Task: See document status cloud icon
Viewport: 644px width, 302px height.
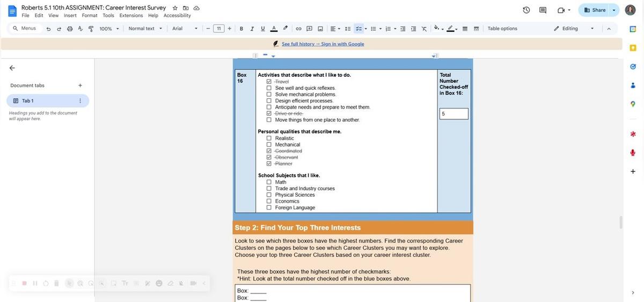Action: pyautogui.click(x=196, y=8)
